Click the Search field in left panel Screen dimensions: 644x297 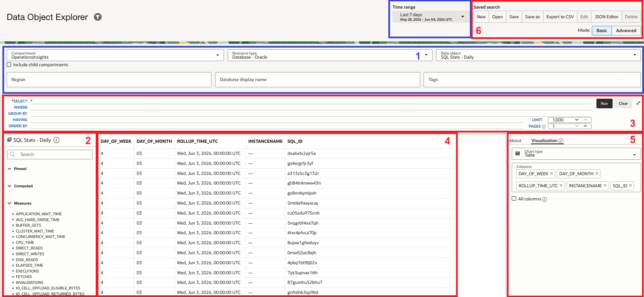pyautogui.click(x=50, y=154)
